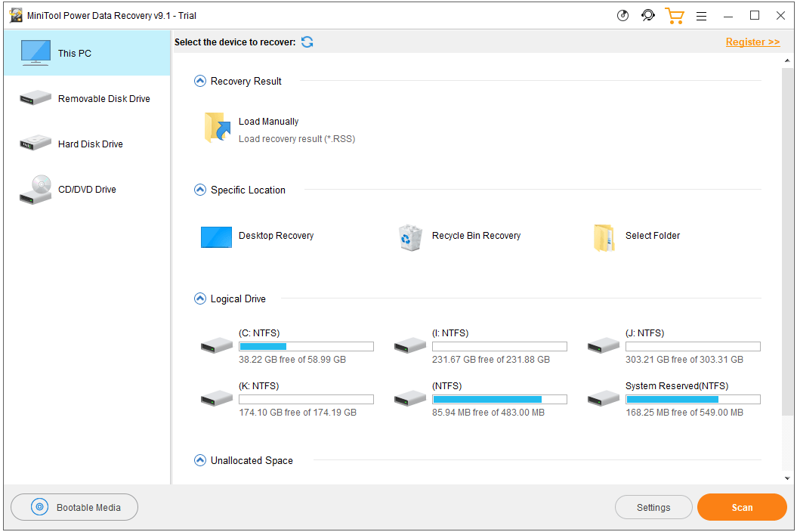Image resolution: width=797 pixels, height=532 pixels.
Task: Click the Load Manually folder icon
Action: (218, 128)
